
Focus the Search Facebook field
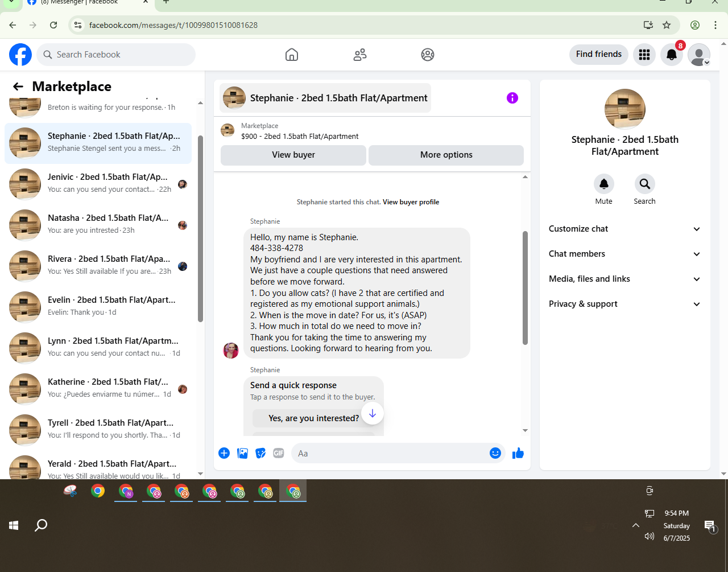116,55
